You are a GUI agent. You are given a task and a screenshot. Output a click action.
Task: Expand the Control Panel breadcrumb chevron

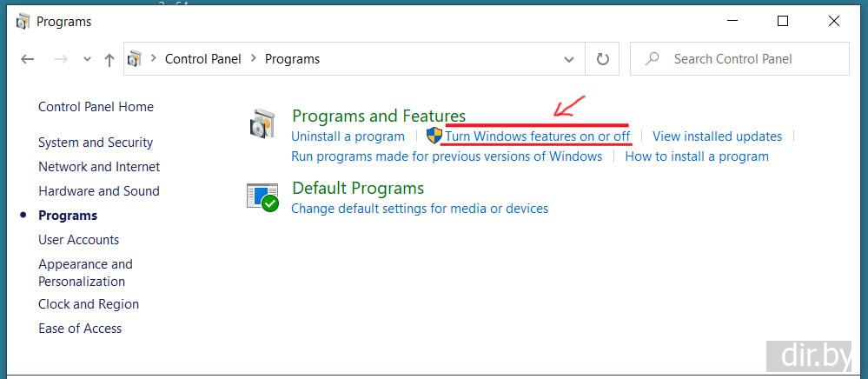click(255, 59)
